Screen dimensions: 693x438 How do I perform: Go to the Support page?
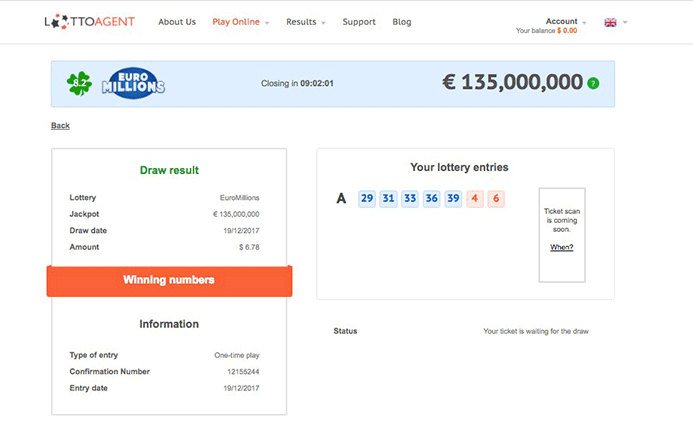coord(359,22)
